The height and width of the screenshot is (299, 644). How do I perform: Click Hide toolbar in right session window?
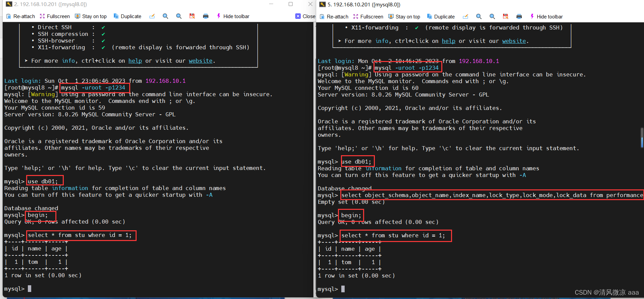tap(546, 16)
